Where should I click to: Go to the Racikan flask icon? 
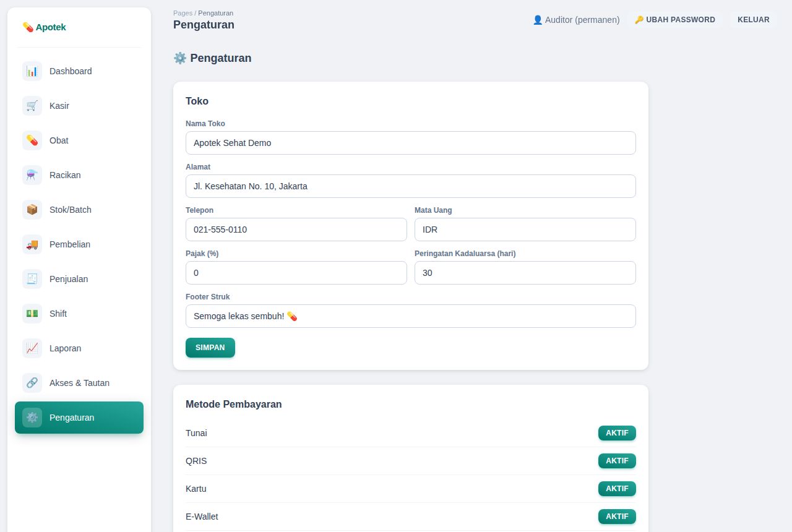click(32, 175)
